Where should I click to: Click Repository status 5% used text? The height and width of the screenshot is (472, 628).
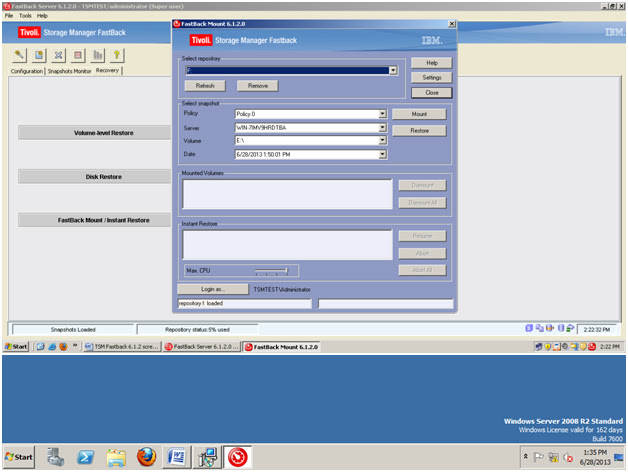pos(197,330)
